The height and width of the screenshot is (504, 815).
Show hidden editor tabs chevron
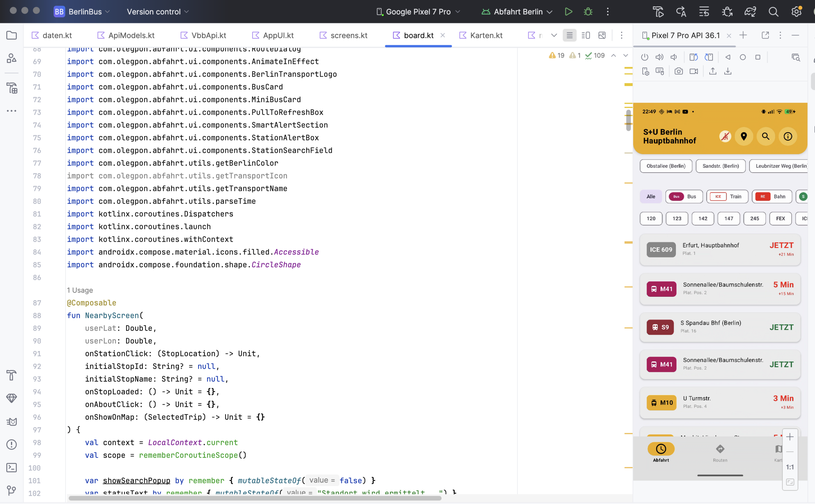pyautogui.click(x=554, y=35)
